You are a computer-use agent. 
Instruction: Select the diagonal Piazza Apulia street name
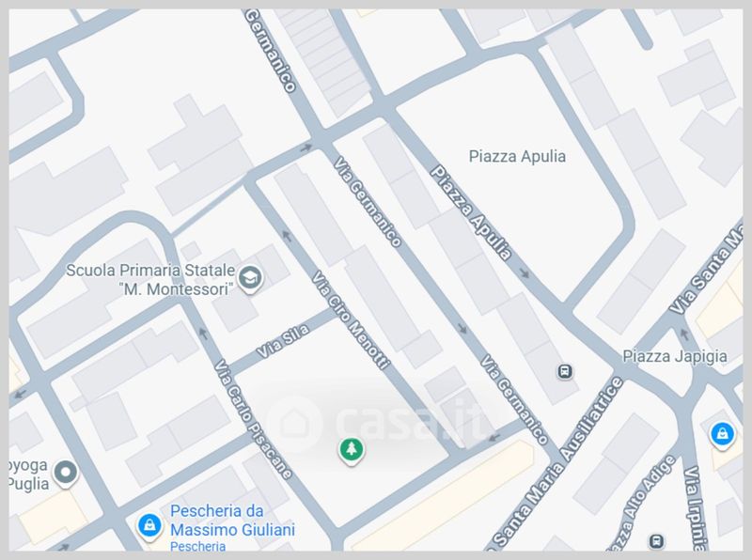pyautogui.click(x=472, y=213)
